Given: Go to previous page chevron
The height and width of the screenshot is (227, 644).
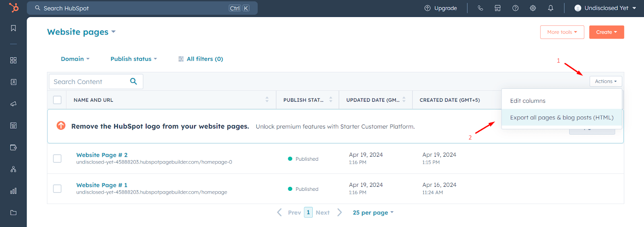Looking at the screenshot, I should [x=279, y=212].
